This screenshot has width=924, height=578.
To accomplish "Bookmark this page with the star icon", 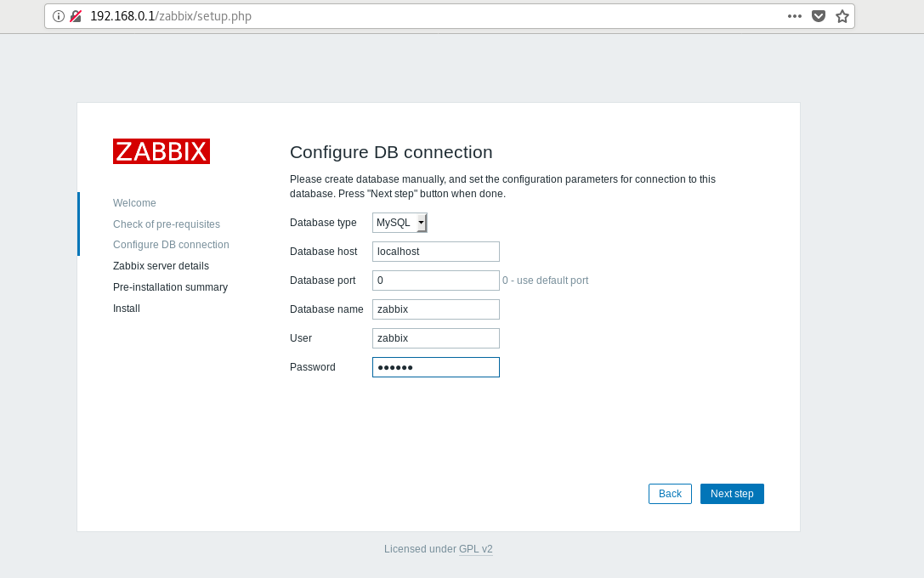I will (842, 16).
